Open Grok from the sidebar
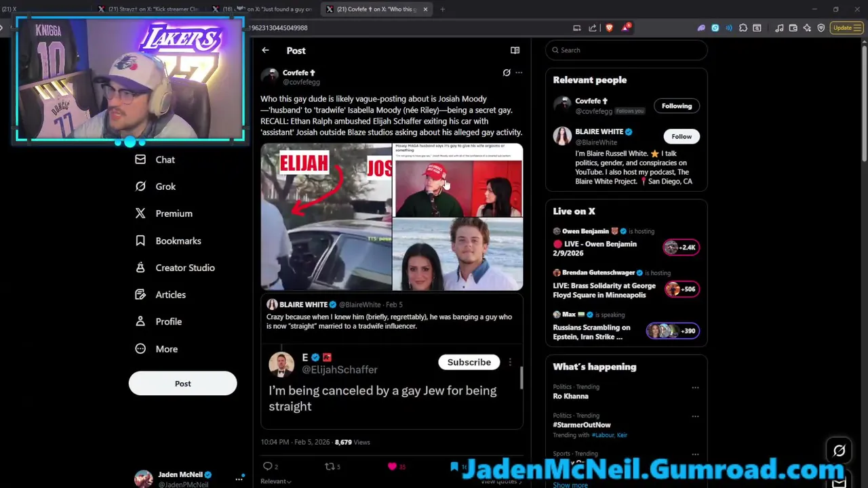The height and width of the screenshot is (488, 868). [x=155, y=186]
